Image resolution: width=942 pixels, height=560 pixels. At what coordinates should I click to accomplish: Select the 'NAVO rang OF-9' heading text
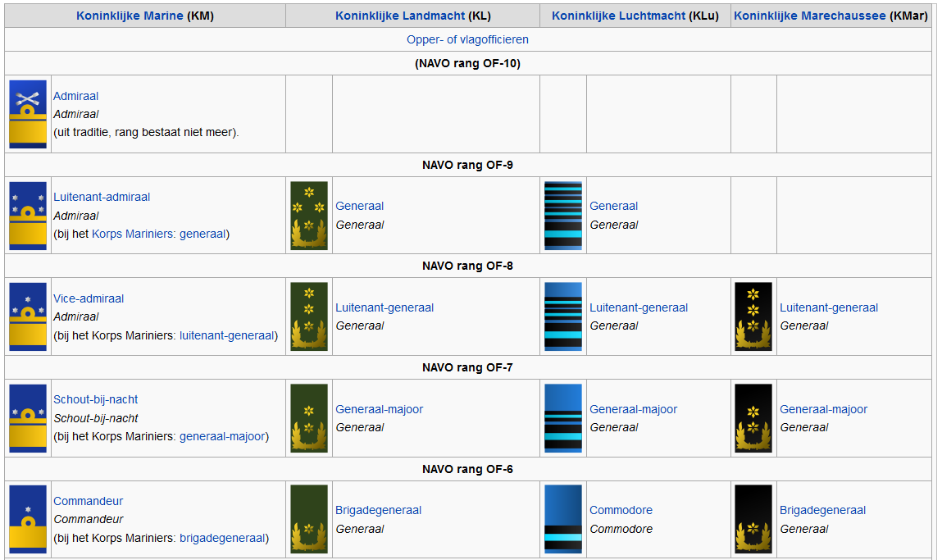coord(467,166)
